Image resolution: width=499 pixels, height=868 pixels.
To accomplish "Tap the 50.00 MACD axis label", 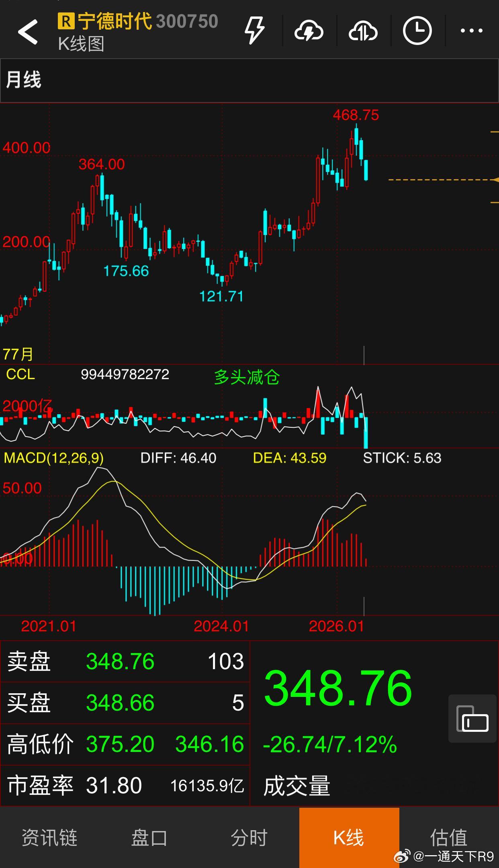I will coord(22,488).
